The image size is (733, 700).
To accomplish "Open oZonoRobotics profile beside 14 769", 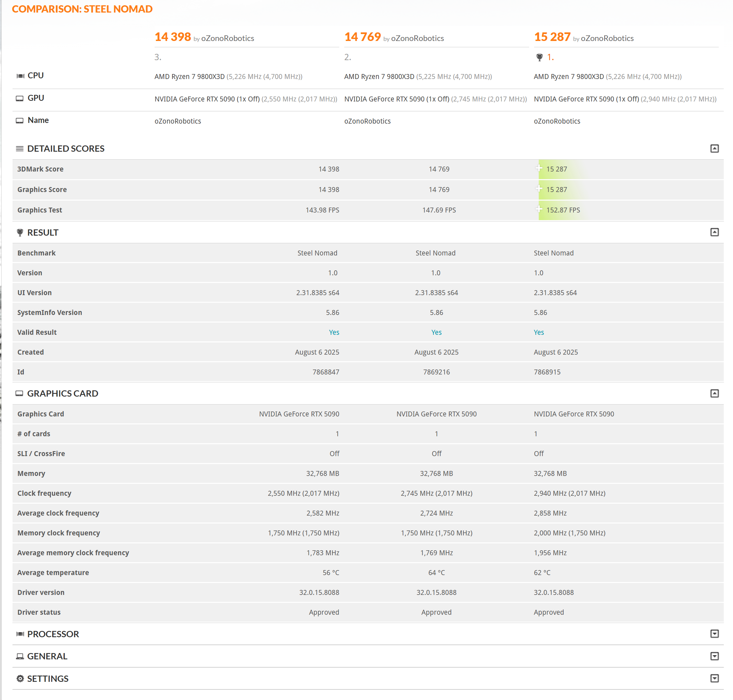I will pyautogui.click(x=417, y=38).
